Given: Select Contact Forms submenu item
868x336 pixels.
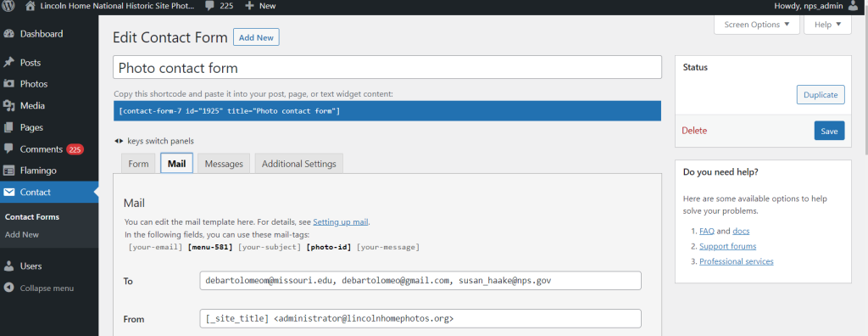Looking at the screenshot, I should coord(32,217).
